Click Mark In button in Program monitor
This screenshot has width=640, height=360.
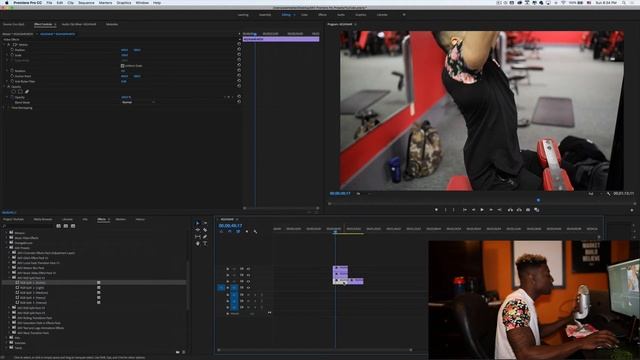tap(445, 210)
